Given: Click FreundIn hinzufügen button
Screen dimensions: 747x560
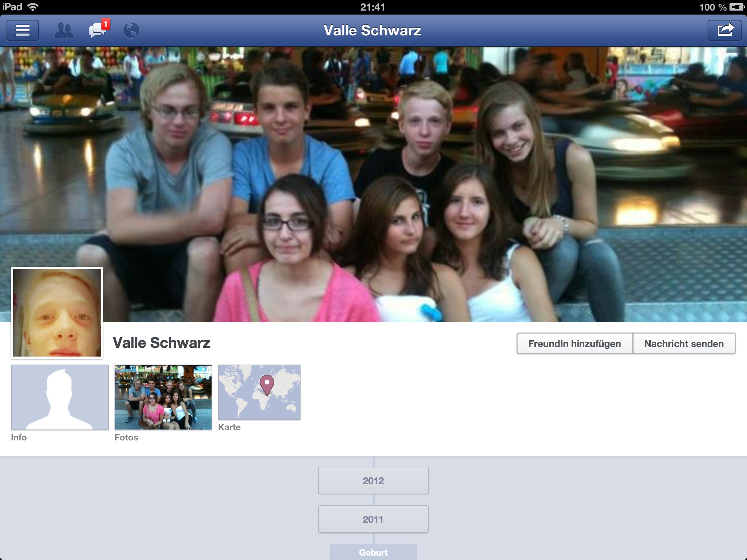Looking at the screenshot, I should click(x=574, y=343).
